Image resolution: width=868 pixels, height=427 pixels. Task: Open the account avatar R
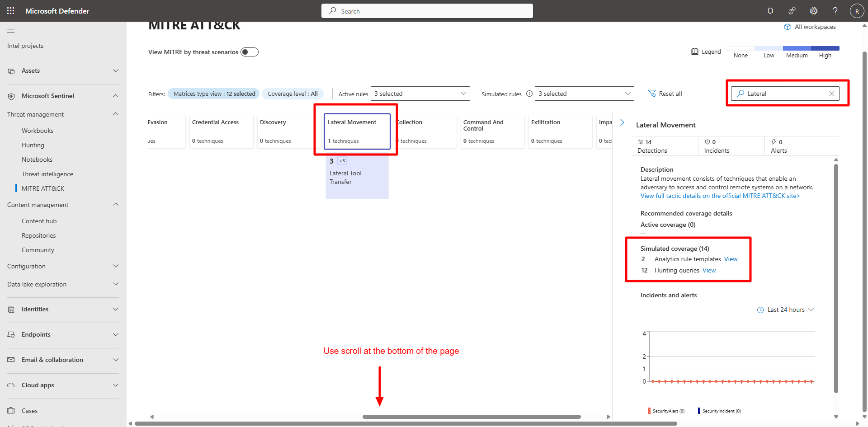coord(857,11)
